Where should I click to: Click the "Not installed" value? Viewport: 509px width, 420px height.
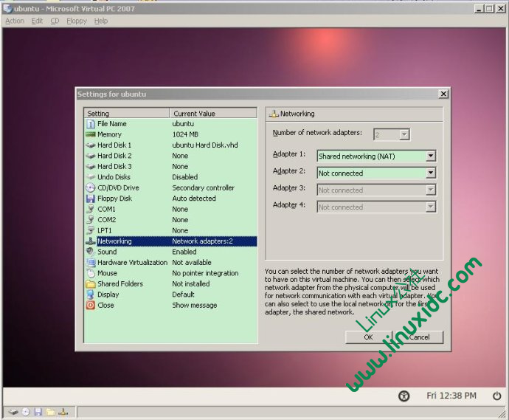191,284
